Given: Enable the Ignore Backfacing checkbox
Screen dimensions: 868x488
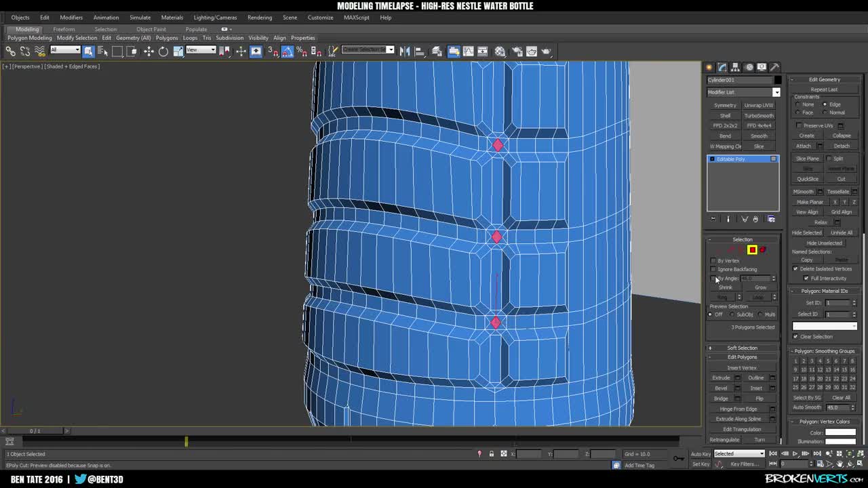Looking at the screenshot, I should click(713, 269).
